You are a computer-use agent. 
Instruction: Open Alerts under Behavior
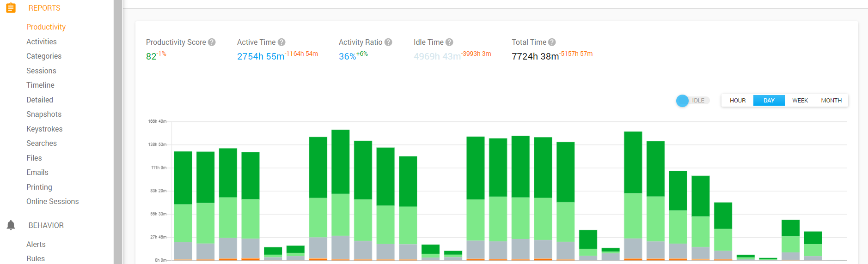click(36, 244)
